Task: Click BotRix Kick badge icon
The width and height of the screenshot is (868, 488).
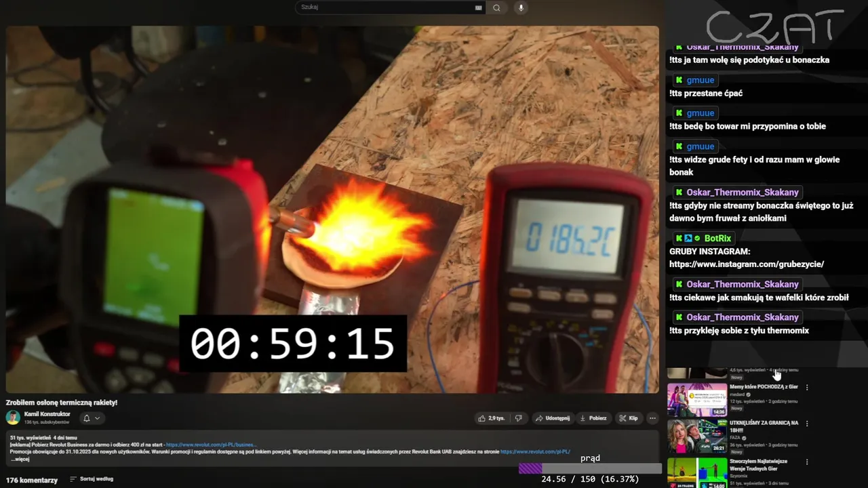Action: tap(679, 239)
